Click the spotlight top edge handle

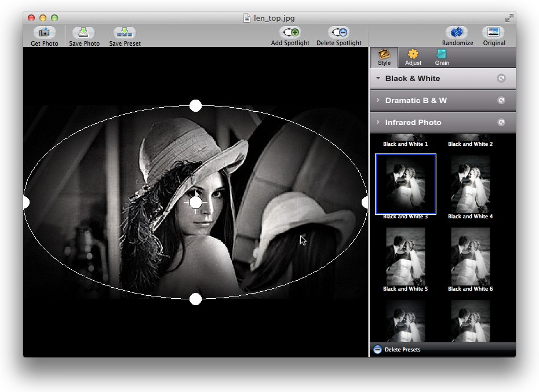[x=195, y=105]
